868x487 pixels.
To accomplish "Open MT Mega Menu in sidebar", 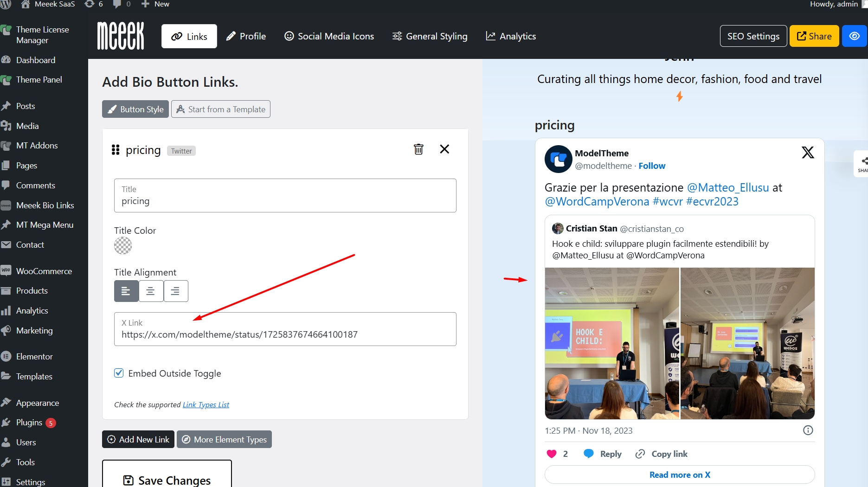I will 44,224.
